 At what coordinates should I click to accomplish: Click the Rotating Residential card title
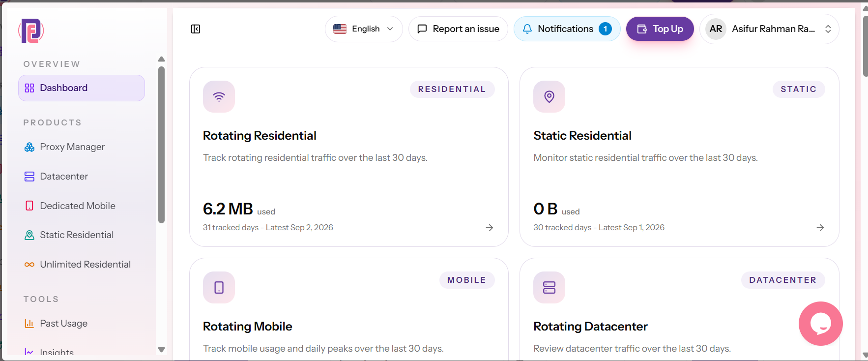260,136
